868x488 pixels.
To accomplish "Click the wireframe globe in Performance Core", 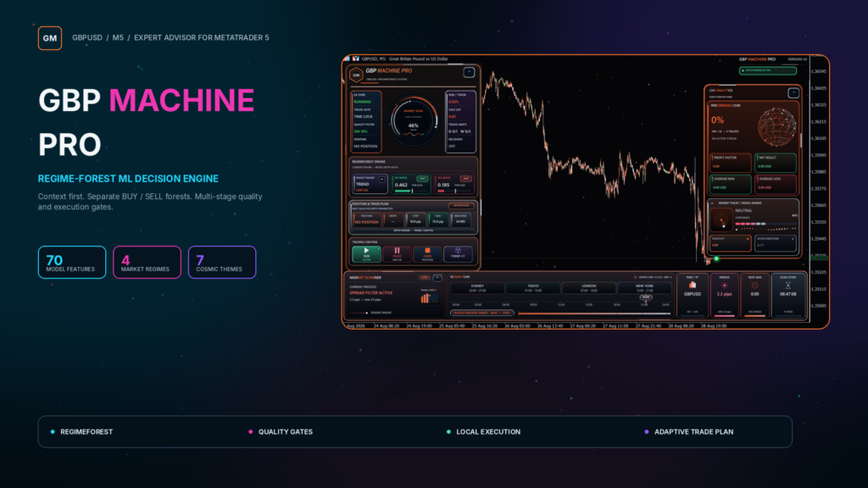I will click(776, 127).
